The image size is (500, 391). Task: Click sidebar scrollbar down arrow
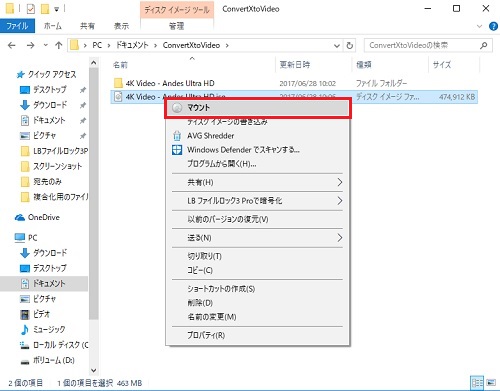click(x=94, y=370)
